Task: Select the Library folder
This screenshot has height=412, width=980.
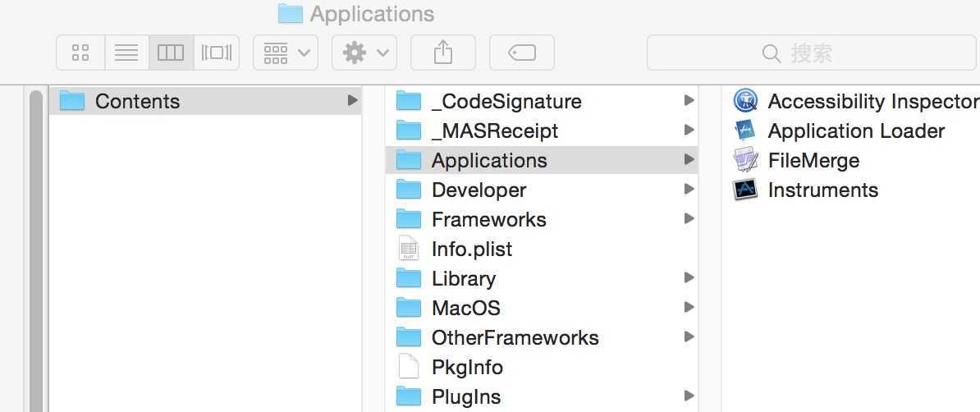Action: [x=541, y=278]
